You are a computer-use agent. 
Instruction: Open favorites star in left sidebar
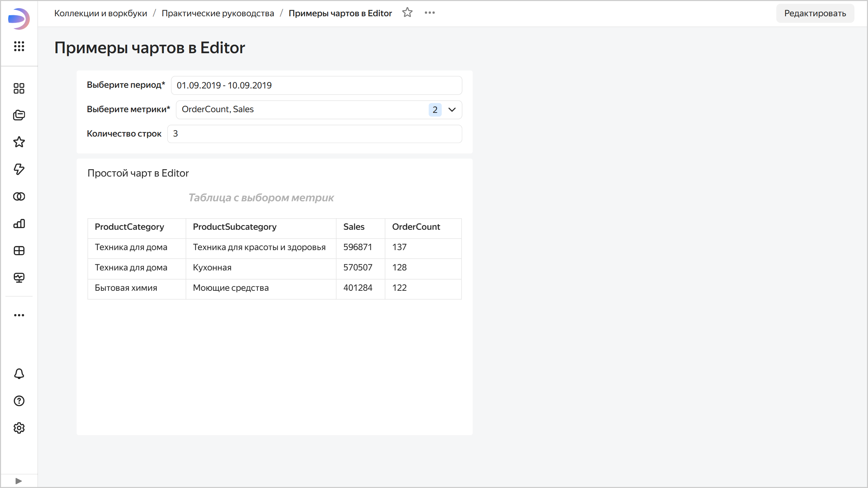pos(19,142)
